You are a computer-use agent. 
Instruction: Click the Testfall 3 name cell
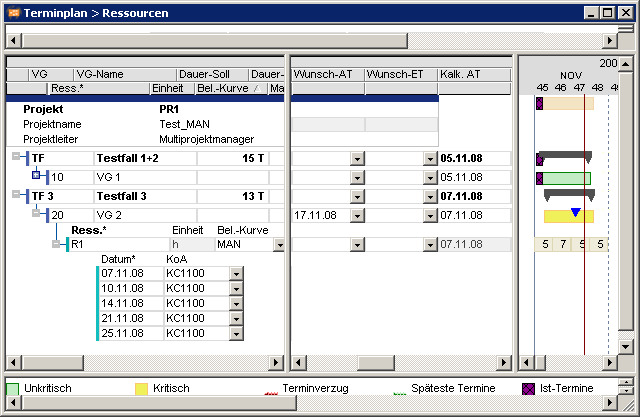point(145,196)
